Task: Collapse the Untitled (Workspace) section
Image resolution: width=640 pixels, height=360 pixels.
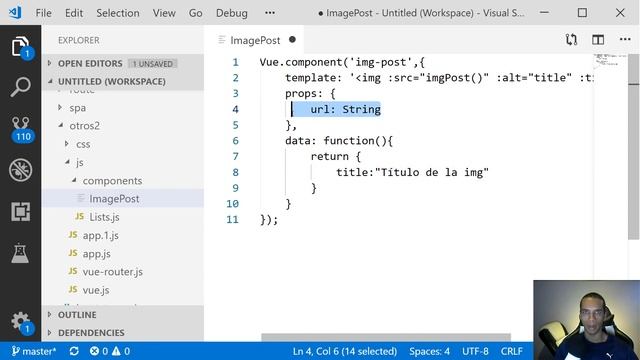Action: click(122, 81)
